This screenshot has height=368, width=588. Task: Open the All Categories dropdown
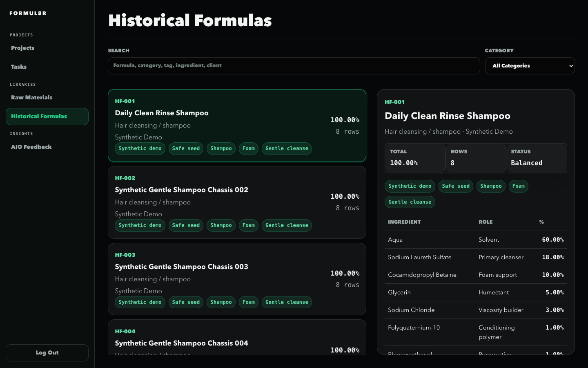point(530,66)
